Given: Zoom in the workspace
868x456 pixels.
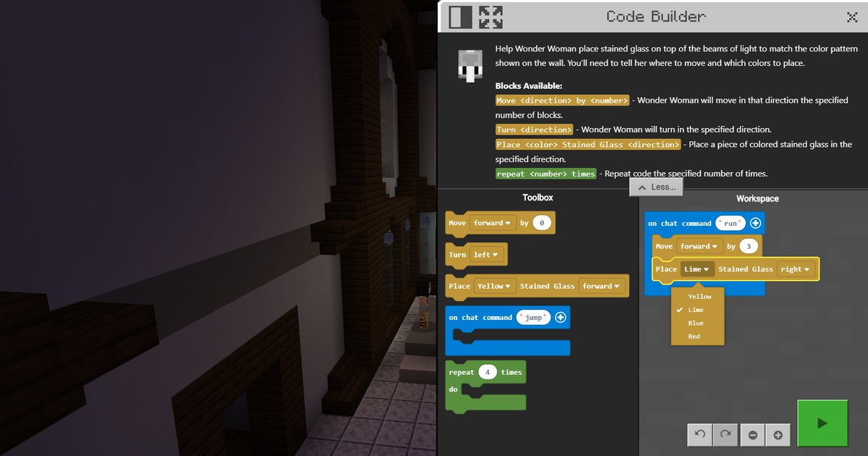Looking at the screenshot, I should pyautogui.click(x=778, y=435).
